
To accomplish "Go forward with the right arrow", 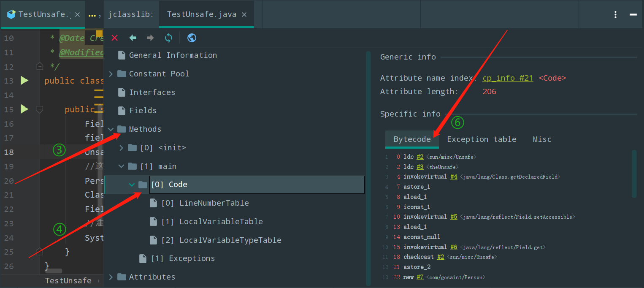I will (150, 38).
